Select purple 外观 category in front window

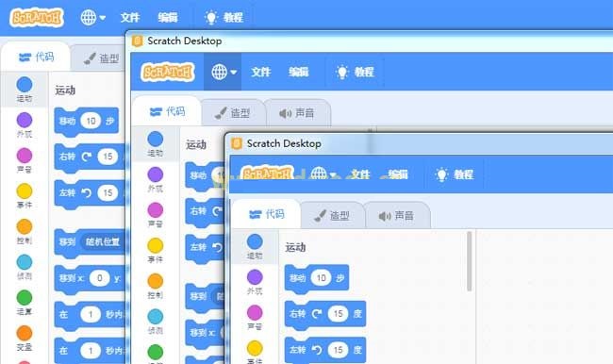(x=255, y=282)
